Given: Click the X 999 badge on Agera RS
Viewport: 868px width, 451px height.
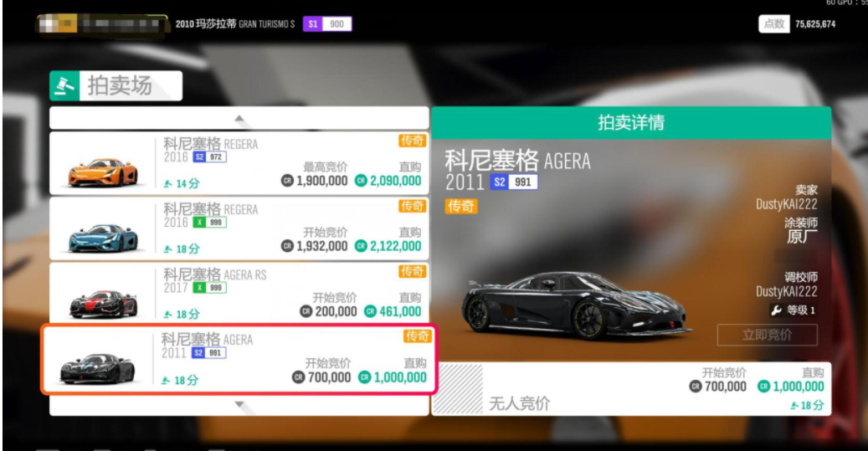Looking at the screenshot, I should [x=209, y=288].
